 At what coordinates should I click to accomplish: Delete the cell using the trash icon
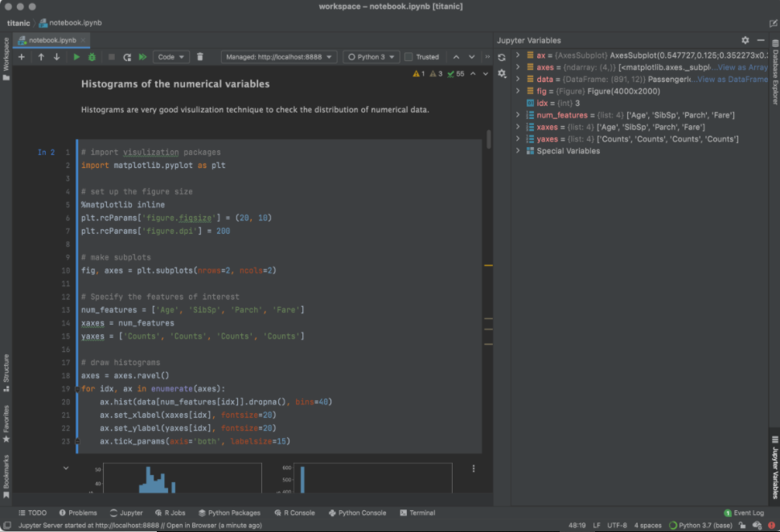pos(200,57)
